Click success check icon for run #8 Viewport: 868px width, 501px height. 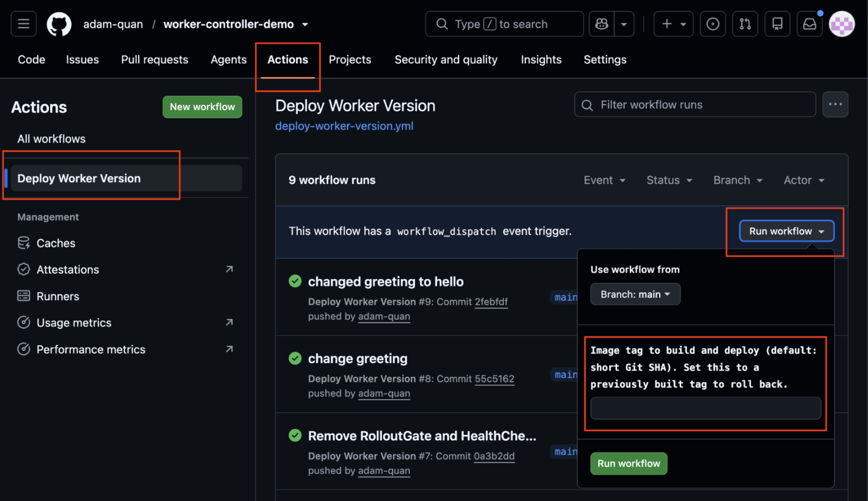tap(295, 358)
